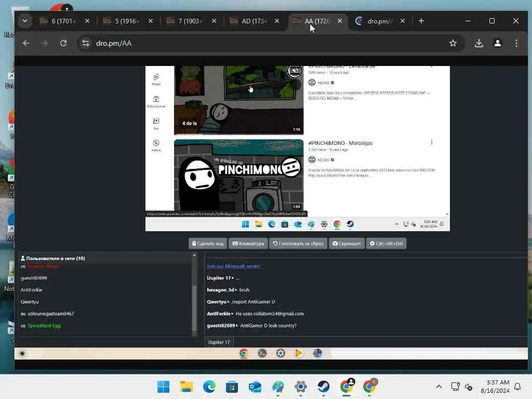Image resolution: width=532 pixels, height=399 pixels.
Task: Click 'Сделать ход' take turn button
Action: [208, 243]
